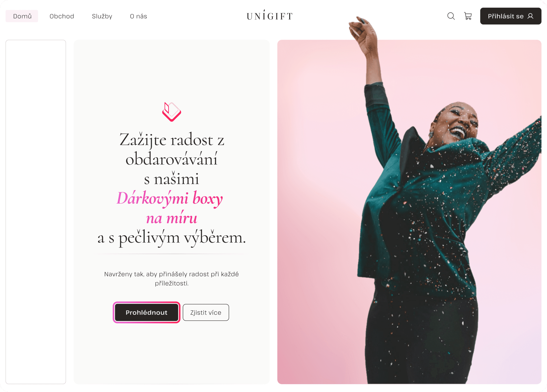The image size is (547, 392).
Task: Open the shopping cart icon
Action: [468, 16]
